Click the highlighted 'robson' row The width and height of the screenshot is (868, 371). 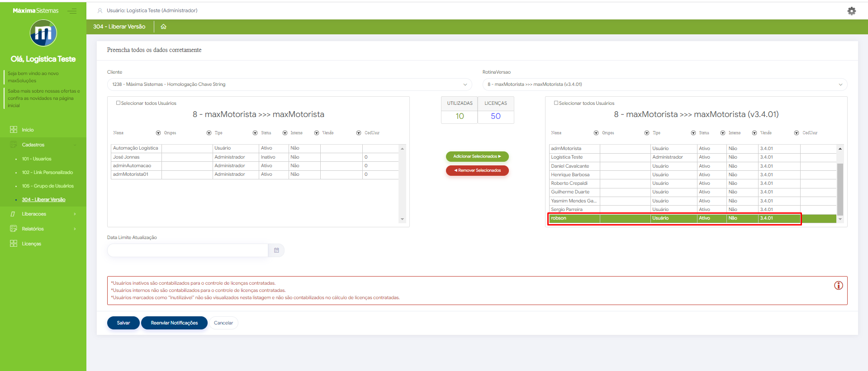click(x=693, y=218)
